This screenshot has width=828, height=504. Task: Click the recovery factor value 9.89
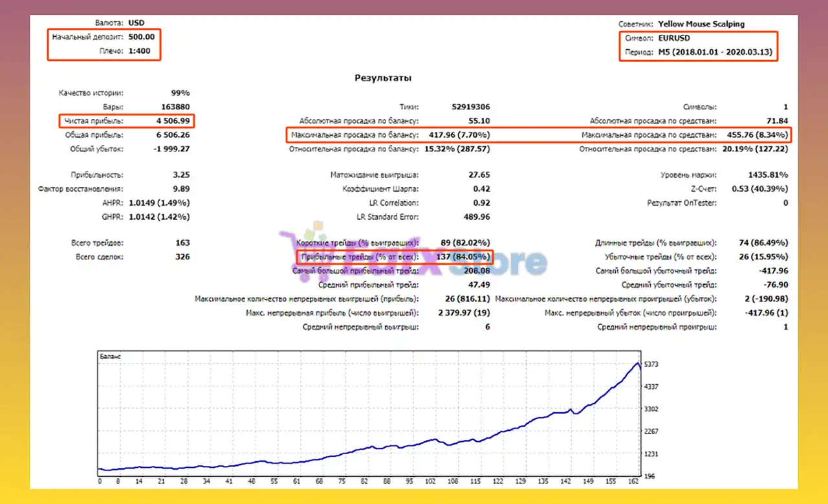(x=182, y=189)
